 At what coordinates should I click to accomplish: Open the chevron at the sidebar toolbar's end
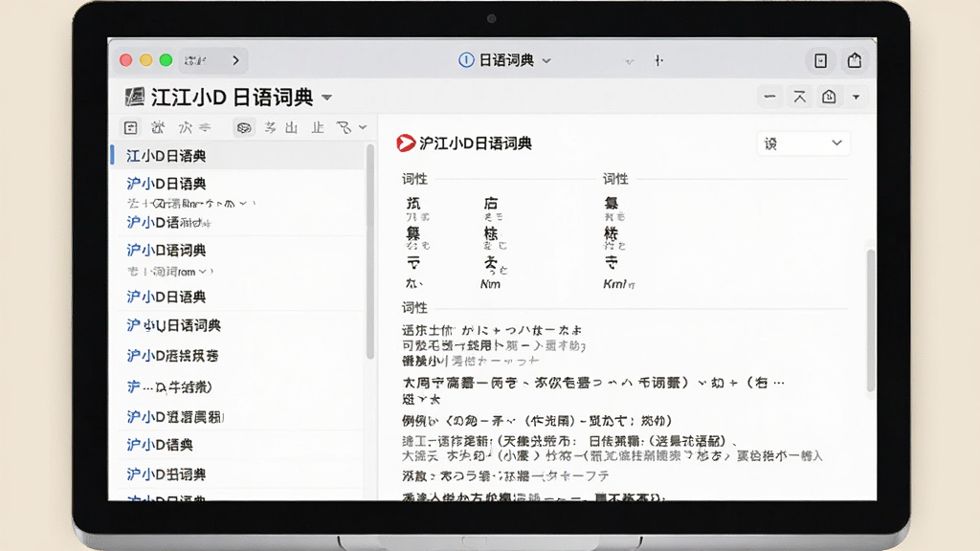coord(363,128)
